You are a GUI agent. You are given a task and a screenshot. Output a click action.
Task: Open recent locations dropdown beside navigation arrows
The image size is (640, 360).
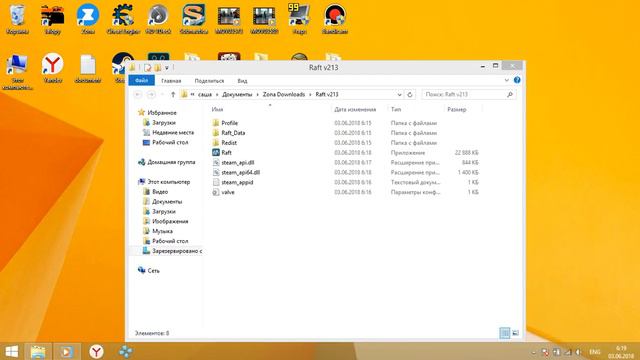tap(162, 95)
